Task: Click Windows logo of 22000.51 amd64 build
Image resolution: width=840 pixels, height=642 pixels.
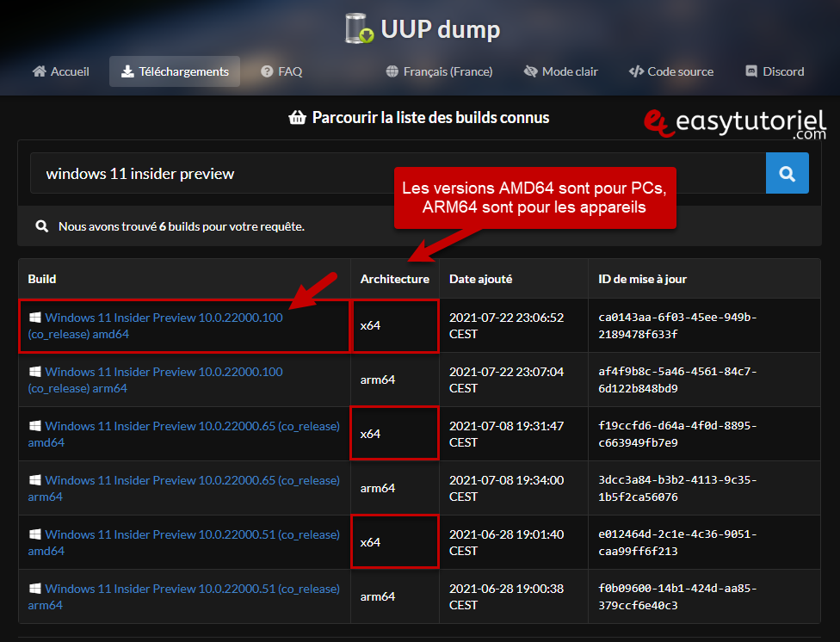Action: point(34,534)
